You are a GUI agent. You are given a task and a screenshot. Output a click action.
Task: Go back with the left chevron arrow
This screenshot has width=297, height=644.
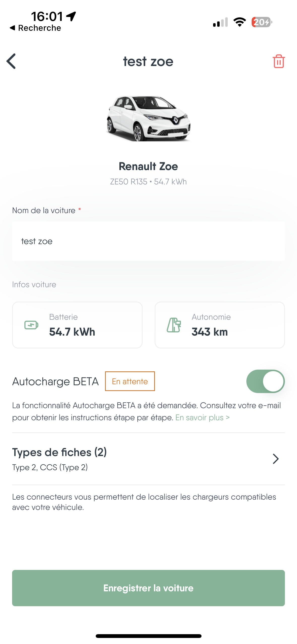11,61
